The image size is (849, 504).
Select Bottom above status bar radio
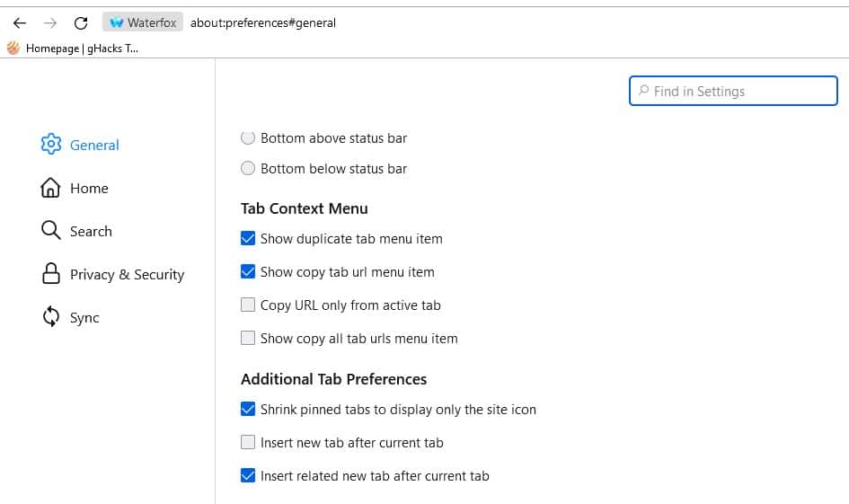[x=247, y=137]
